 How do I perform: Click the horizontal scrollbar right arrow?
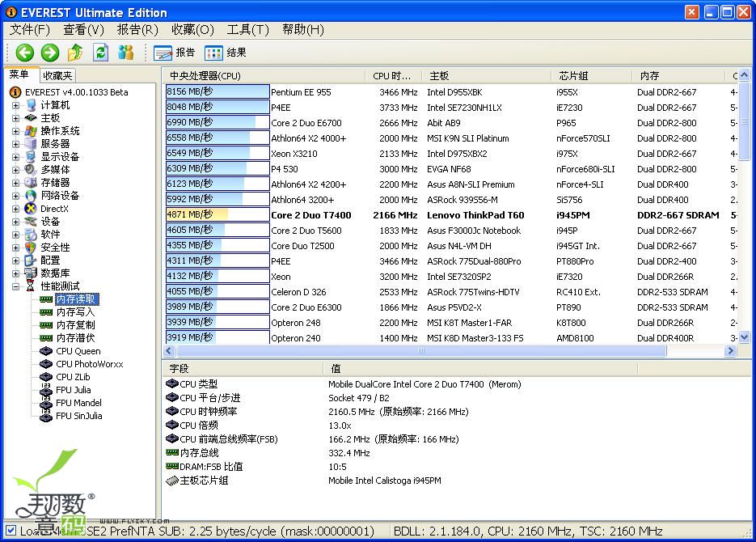point(730,351)
